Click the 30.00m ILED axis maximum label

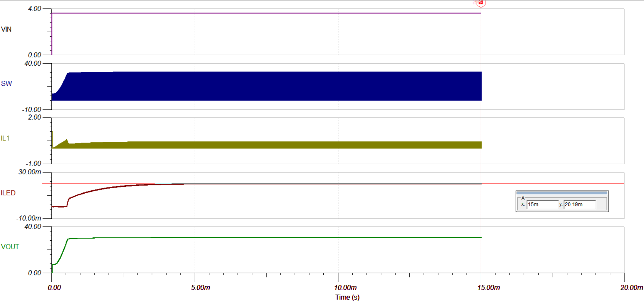tap(30, 172)
